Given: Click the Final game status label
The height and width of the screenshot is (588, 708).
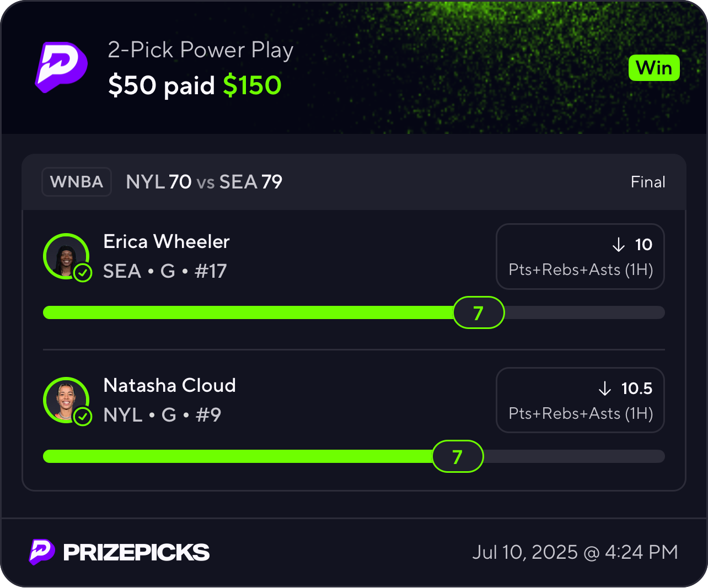Looking at the screenshot, I should click(648, 182).
